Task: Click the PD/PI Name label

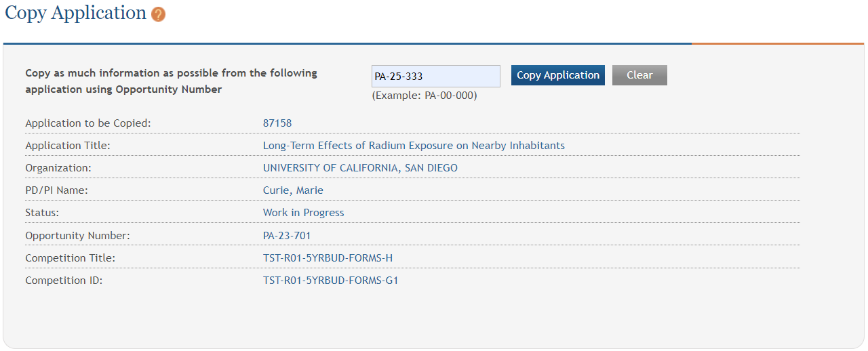Action: pos(56,190)
